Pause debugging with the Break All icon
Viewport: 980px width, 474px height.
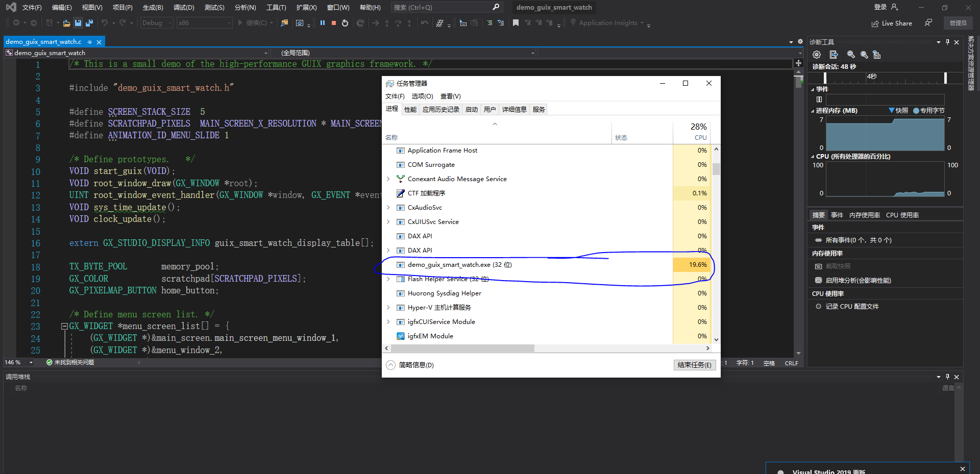click(x=323, y=23)
